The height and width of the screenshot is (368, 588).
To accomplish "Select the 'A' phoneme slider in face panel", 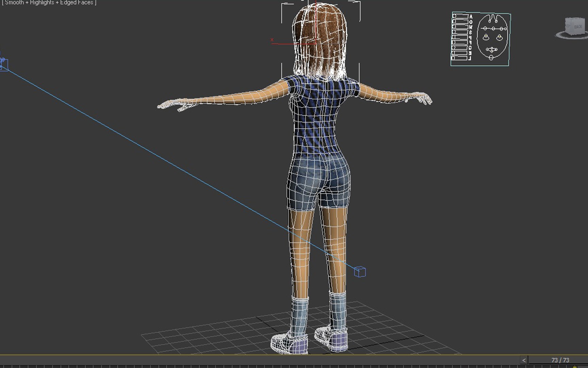I will tap(461, 16).
